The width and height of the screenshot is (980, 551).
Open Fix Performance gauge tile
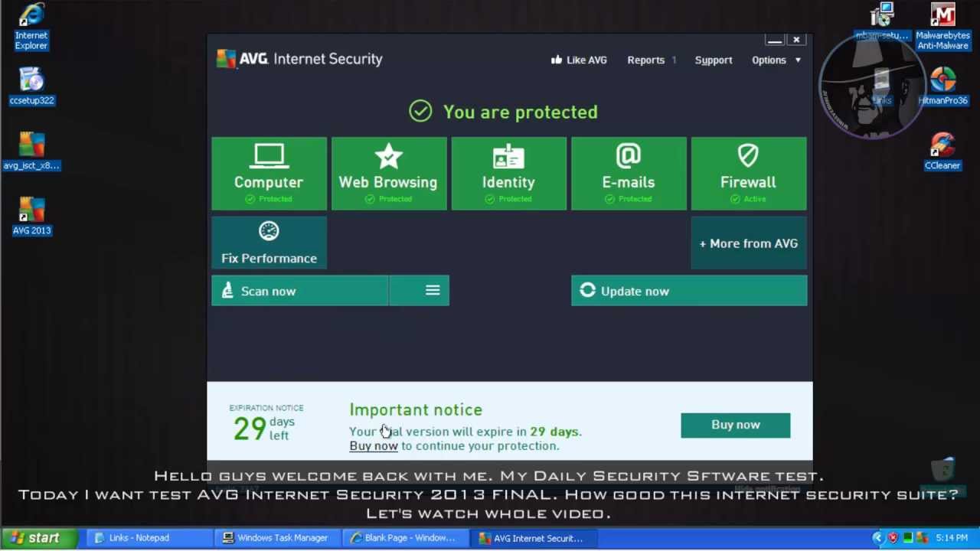tap(269, 243)
